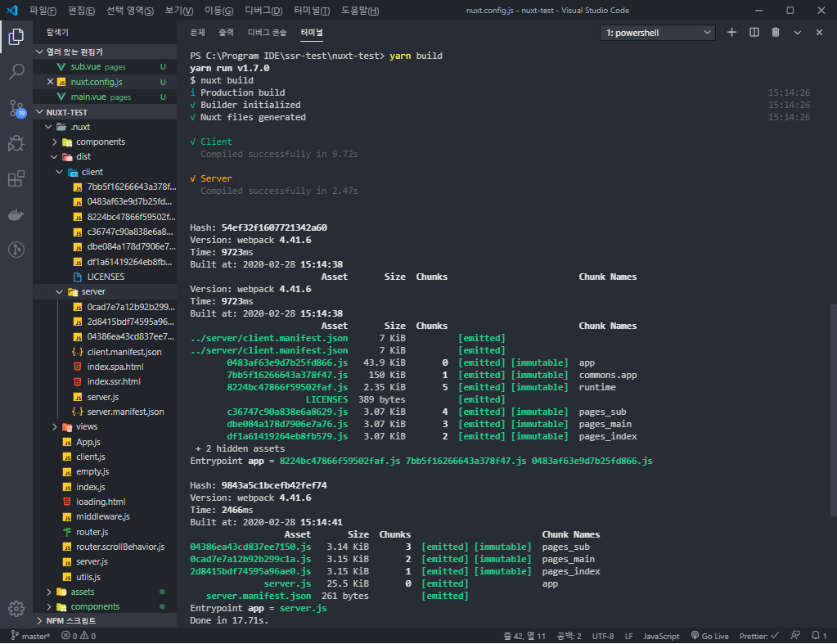Open the 파일(F) menu
The image size is (837, 644).
[43, 11]
